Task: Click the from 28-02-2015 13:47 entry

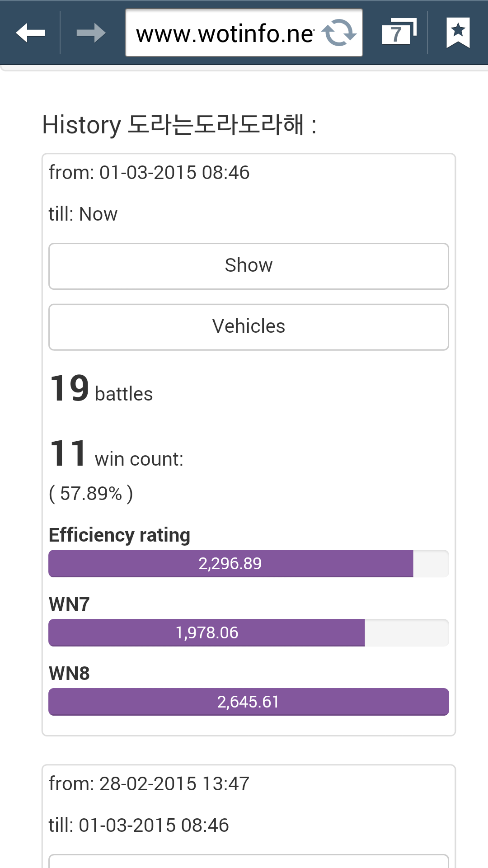Action: tap(149, 783)
